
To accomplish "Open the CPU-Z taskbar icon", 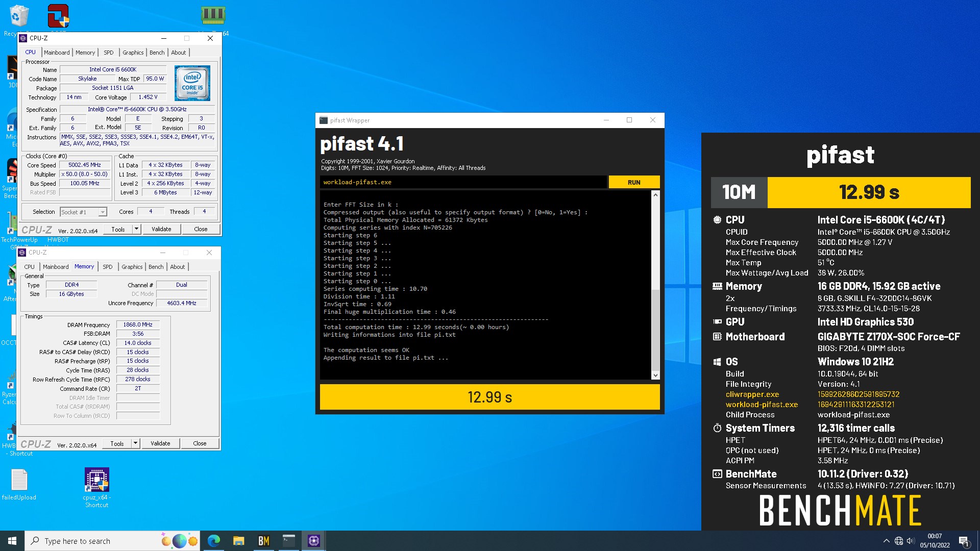I will pos(314,541).
